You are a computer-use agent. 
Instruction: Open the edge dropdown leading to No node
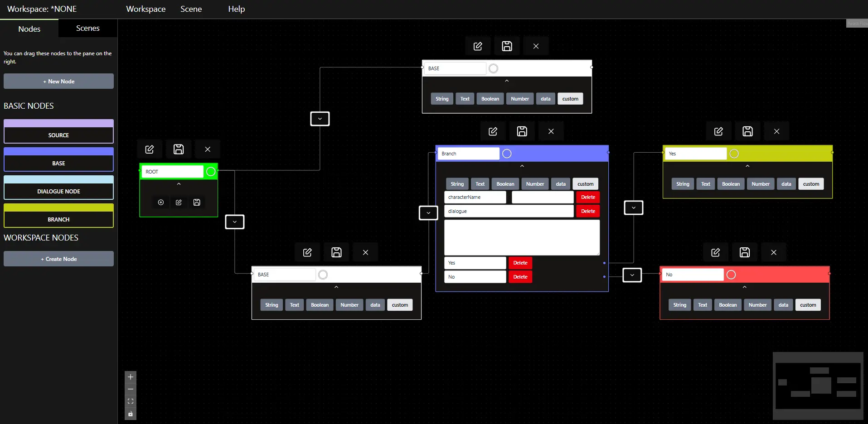pos(632,275)
